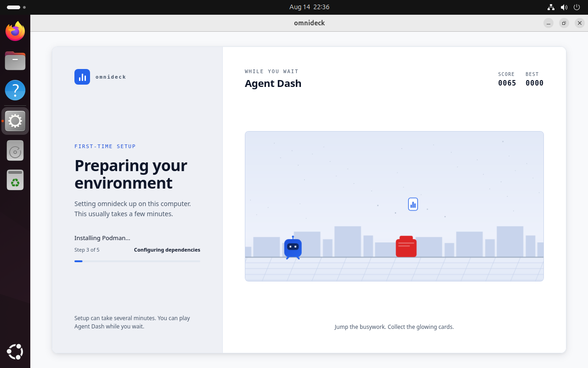
Task: Open the power menu icon
Action: coord(577,7)
